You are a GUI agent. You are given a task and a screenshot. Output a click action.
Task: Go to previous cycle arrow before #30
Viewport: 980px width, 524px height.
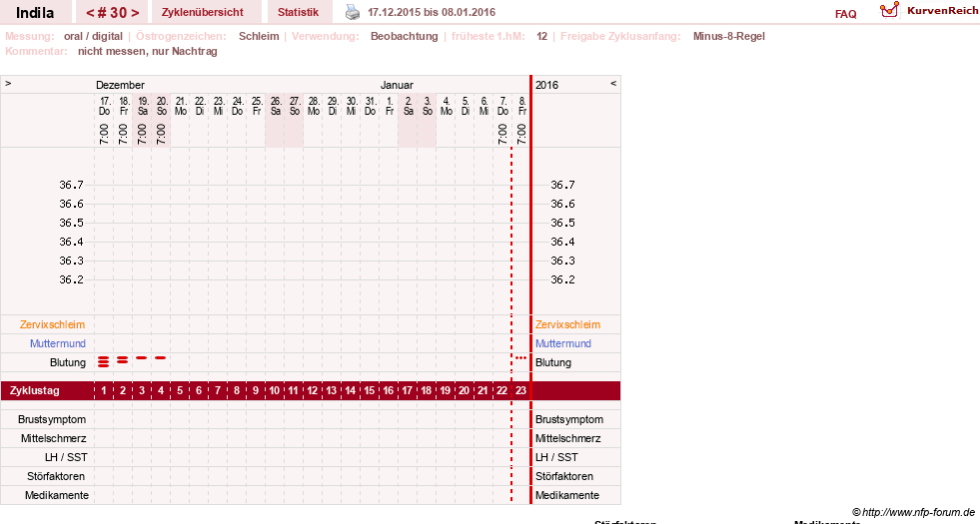[x=90, y=13]
